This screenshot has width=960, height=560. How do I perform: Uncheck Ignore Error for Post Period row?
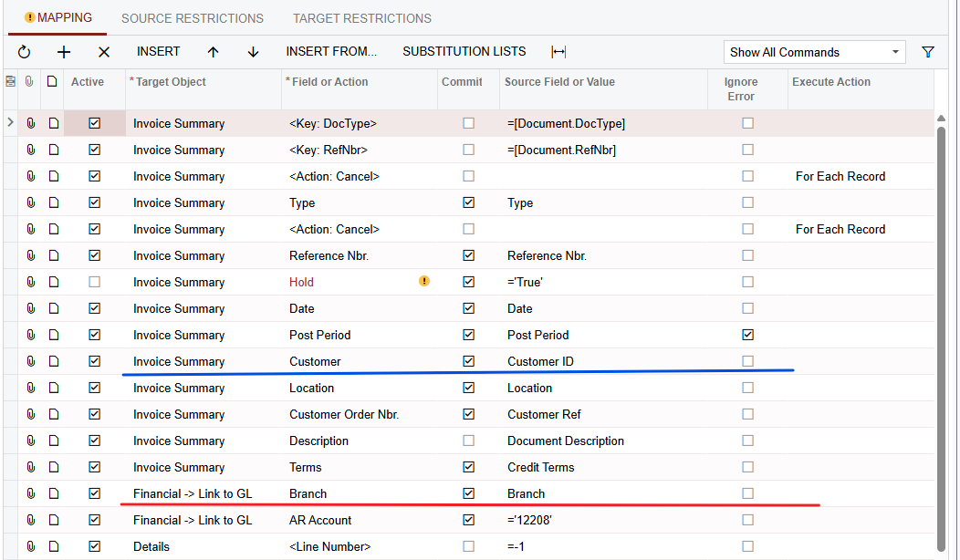point(747,335)
